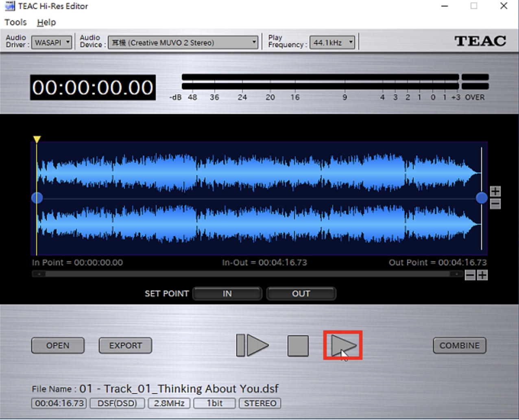
Task: Click the horizontal waveform scrollbar track
Action: [x=248, y=274]
